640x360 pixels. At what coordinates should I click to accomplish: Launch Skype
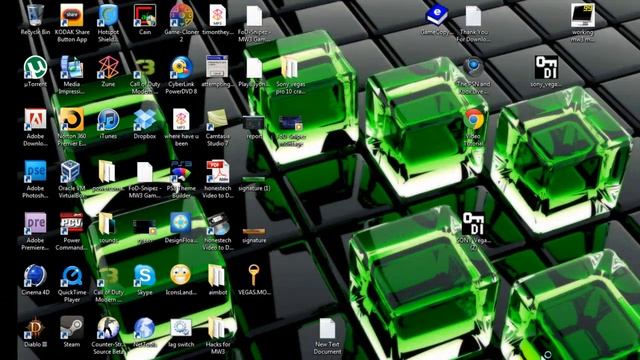[145, 276]
